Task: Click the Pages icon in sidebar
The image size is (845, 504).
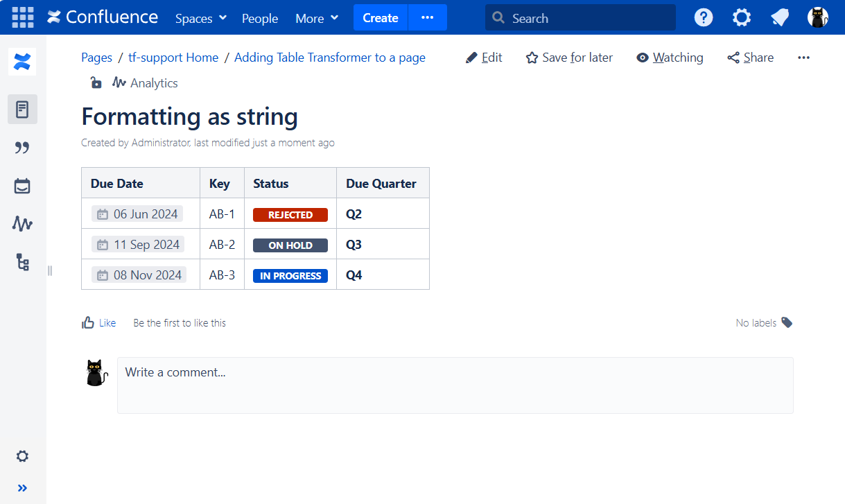Action: [22, 110]
